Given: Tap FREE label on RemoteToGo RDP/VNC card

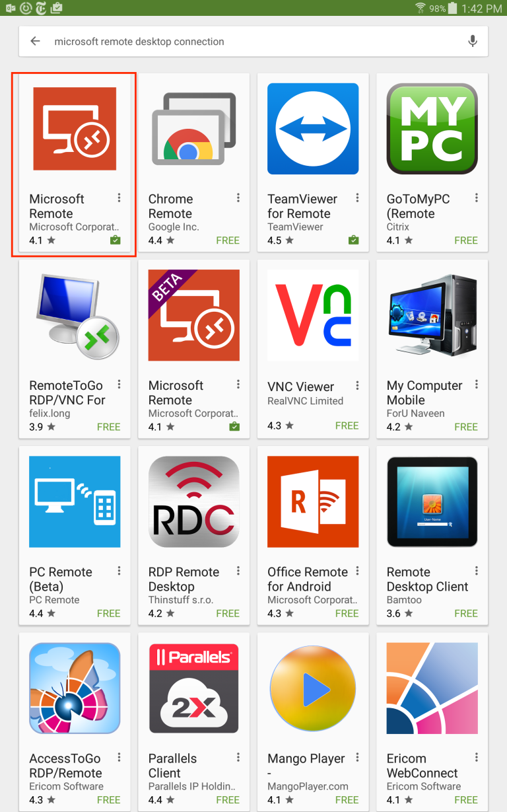Looking at the screenshot, I should click(x=109, y=427).
